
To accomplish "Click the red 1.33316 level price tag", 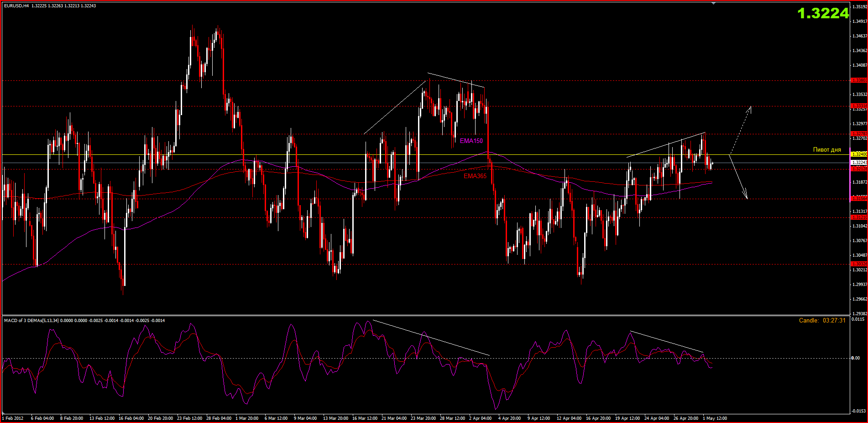I will pyautogui.click(x=859, y=106).
